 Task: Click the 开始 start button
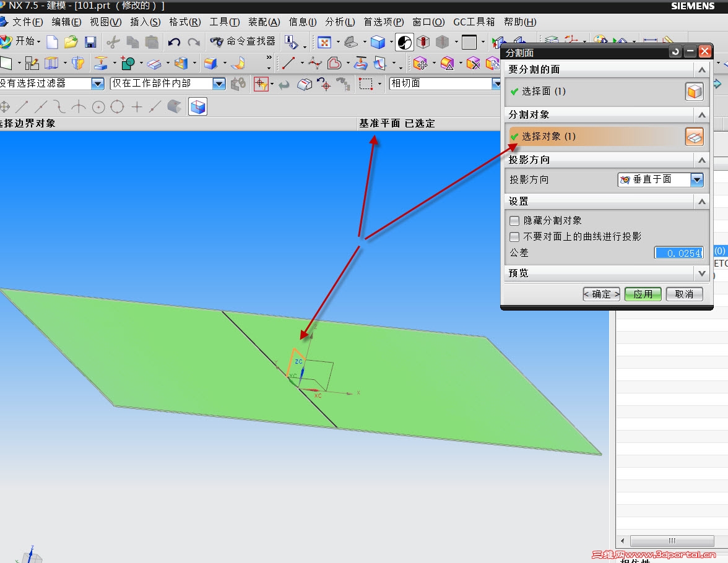pyautogui.click(x=20, y=42)
